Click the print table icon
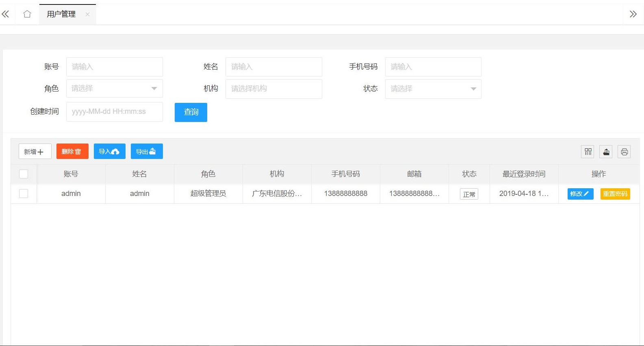 [624, 152]
